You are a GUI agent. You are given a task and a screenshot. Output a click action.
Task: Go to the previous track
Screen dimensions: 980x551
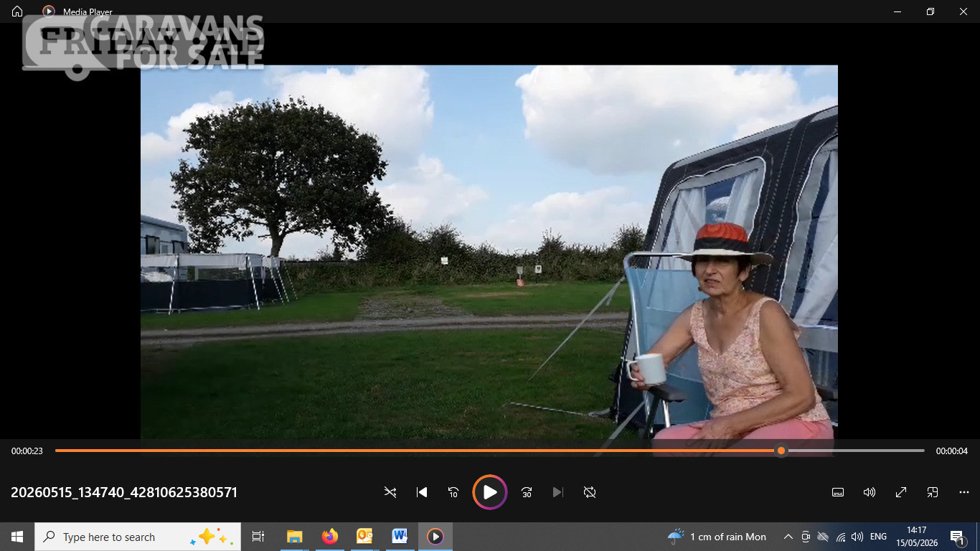pyautogui.click(x=422, y=492)
